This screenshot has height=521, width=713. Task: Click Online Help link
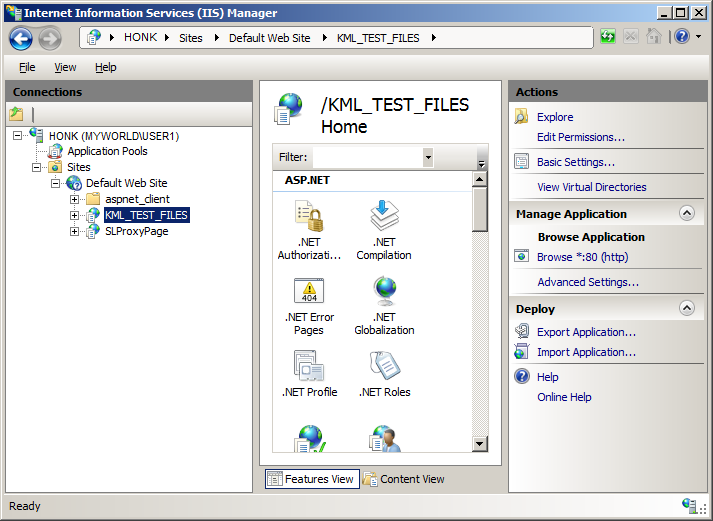(x=564, y=397)
